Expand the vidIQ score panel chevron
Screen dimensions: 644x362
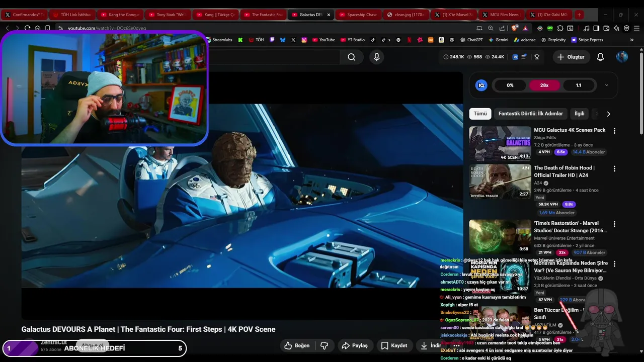(606, 85)
